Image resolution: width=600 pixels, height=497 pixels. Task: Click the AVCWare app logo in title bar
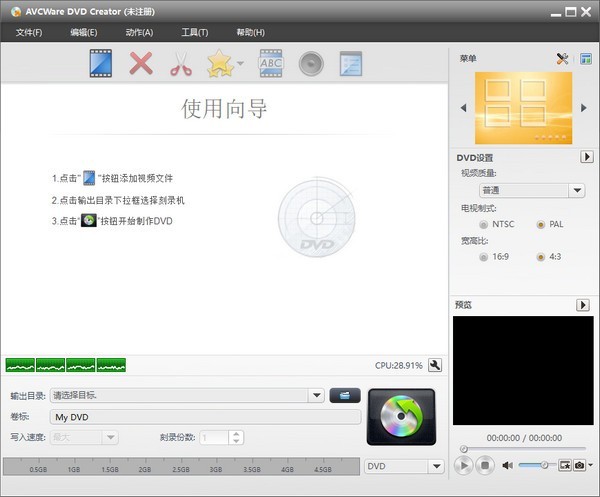coord(15,12)
